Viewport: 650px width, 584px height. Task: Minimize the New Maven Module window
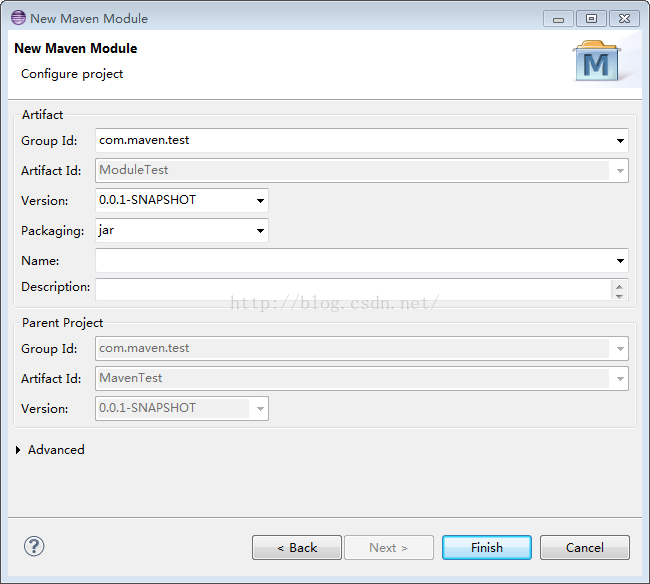click(x=558, y=19)
